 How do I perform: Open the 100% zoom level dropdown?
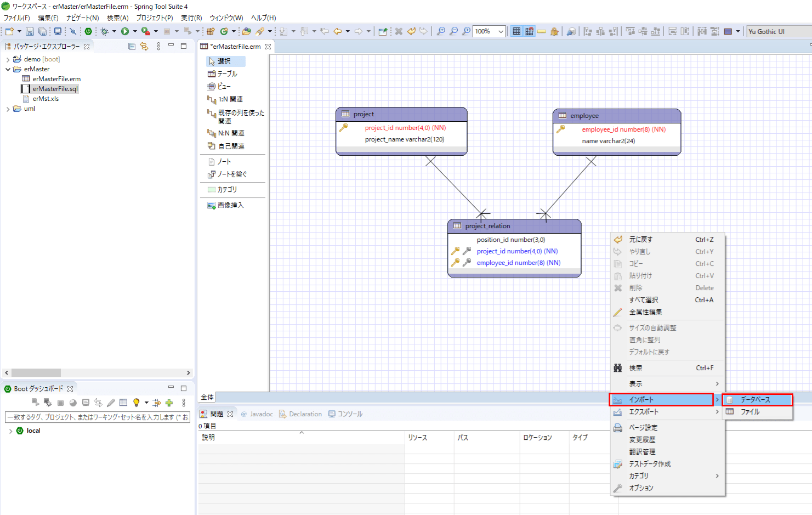[x=501, y=31]
